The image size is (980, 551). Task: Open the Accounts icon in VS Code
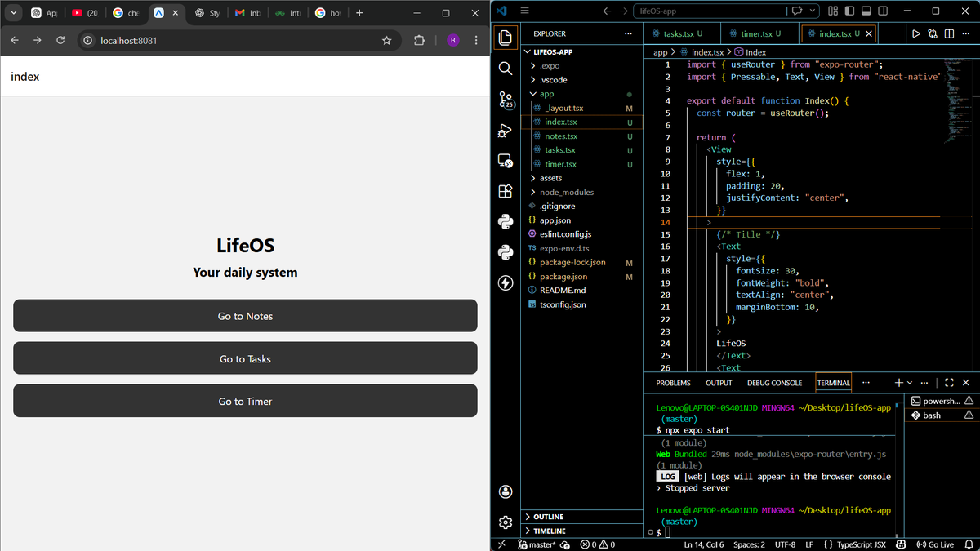506,491
